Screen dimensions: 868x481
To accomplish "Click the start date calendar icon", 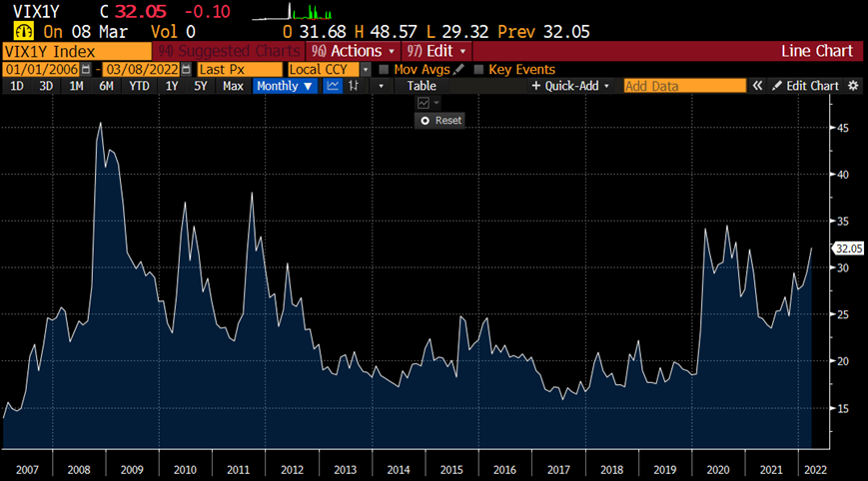I will 85,69.
